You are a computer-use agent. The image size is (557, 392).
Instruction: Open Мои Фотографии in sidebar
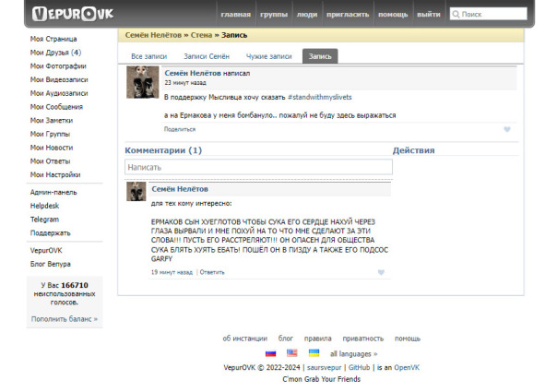click(58, 66)
